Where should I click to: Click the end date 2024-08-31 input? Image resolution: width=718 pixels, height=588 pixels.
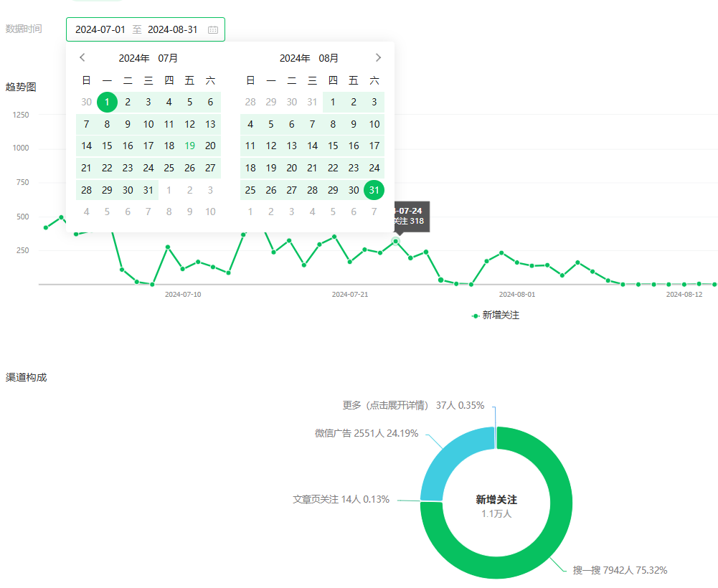point(173,30)
